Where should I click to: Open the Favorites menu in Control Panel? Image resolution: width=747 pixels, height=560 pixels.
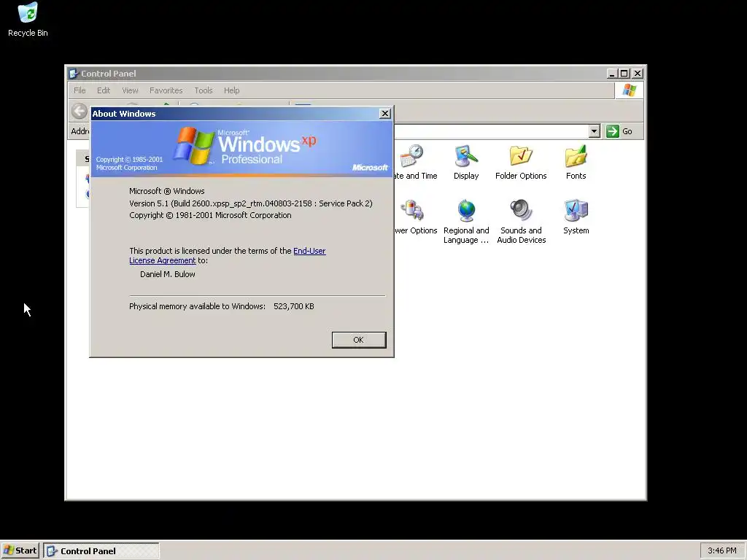tap(166, 90)
